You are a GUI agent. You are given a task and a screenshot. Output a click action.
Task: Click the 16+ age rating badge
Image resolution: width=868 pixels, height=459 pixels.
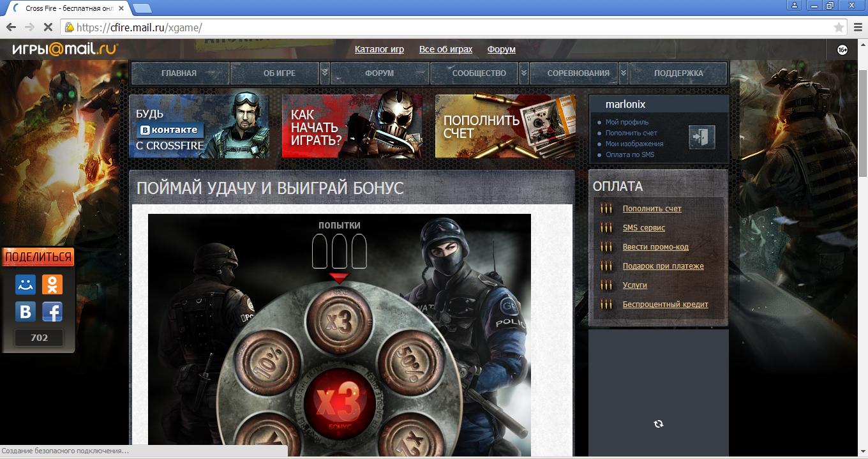pos(842,50)
